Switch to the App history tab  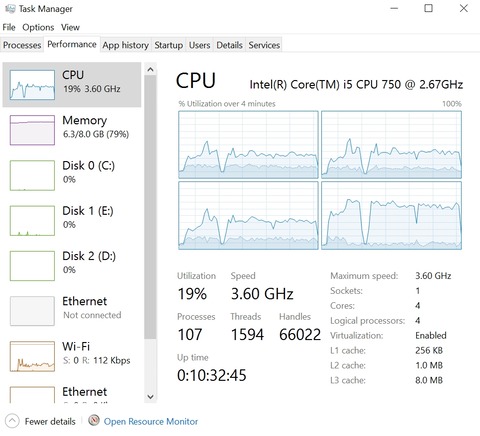pyautogui.click(x=126, y=45)
